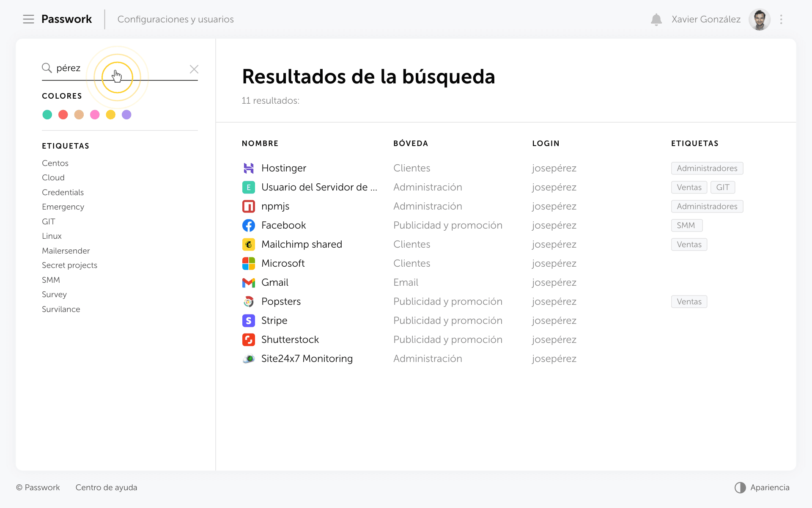Click the Facebook logo icon
Viewport: 812px width, 508px height.
pyautogui.click(x=249, y=225)
